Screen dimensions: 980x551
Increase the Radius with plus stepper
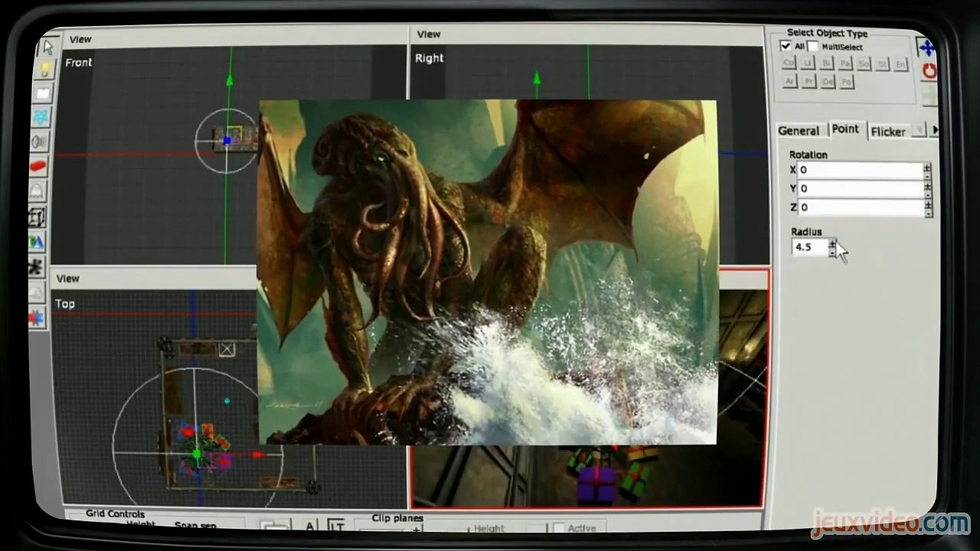pos(832,244)
